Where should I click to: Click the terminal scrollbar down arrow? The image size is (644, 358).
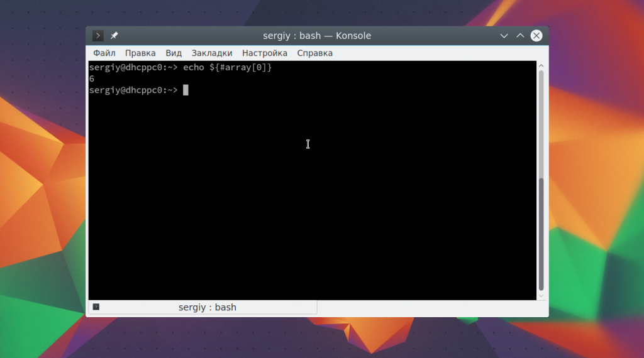pos(541,295)
